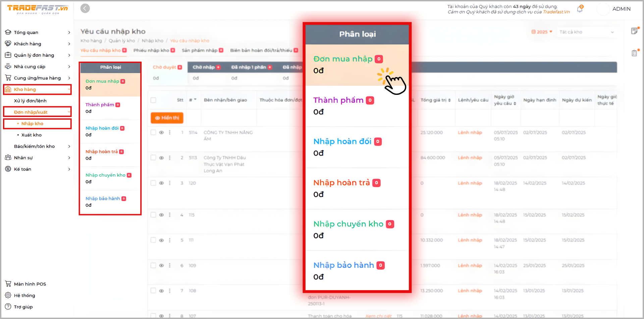Open Hệ thống settings gear icon

pyautogui.click(x=8, y=295)
